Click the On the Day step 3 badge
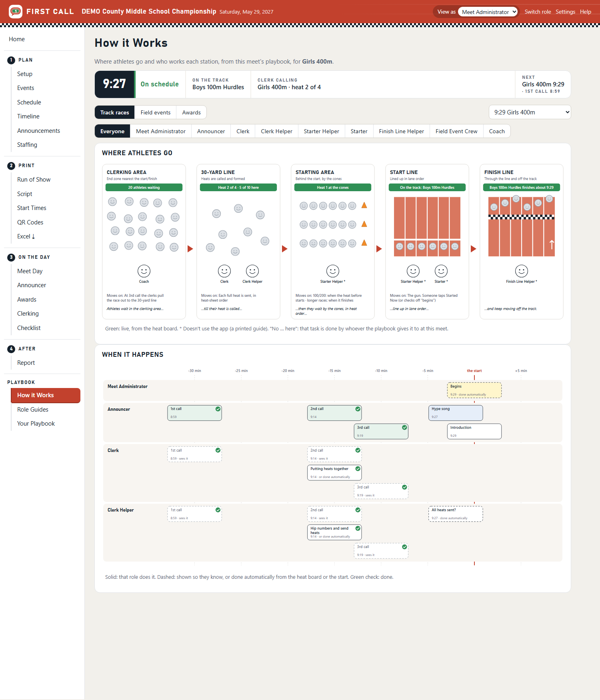 [x=11, y=257]
